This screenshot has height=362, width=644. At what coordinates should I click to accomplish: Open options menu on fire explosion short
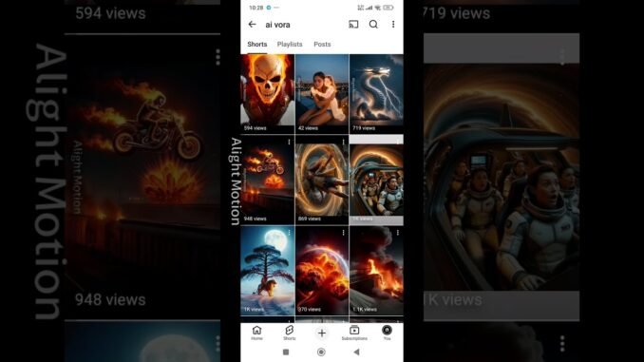click(x=398, y=233)
